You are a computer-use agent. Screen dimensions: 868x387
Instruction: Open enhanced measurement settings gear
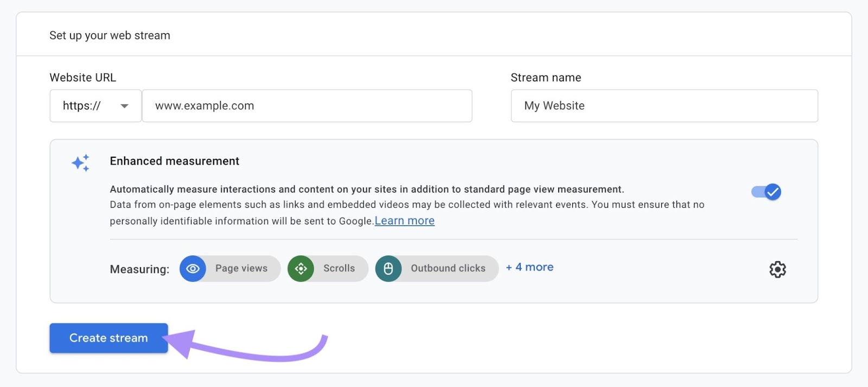point(777,269)
